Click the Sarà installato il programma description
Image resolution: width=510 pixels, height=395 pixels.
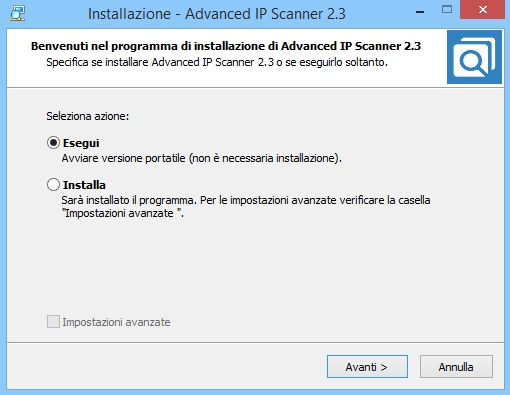[x=246, y=200]
